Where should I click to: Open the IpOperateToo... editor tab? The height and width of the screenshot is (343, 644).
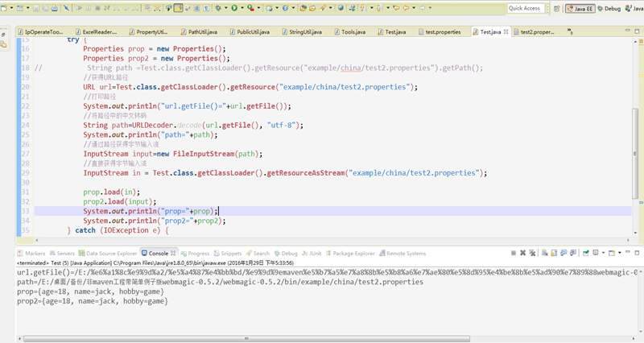40,31
